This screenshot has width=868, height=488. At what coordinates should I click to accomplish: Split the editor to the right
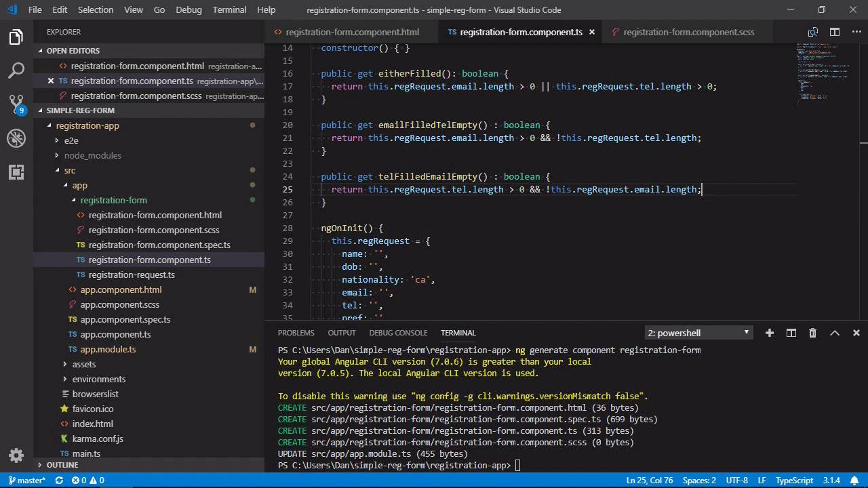click(x=835, y=32)
